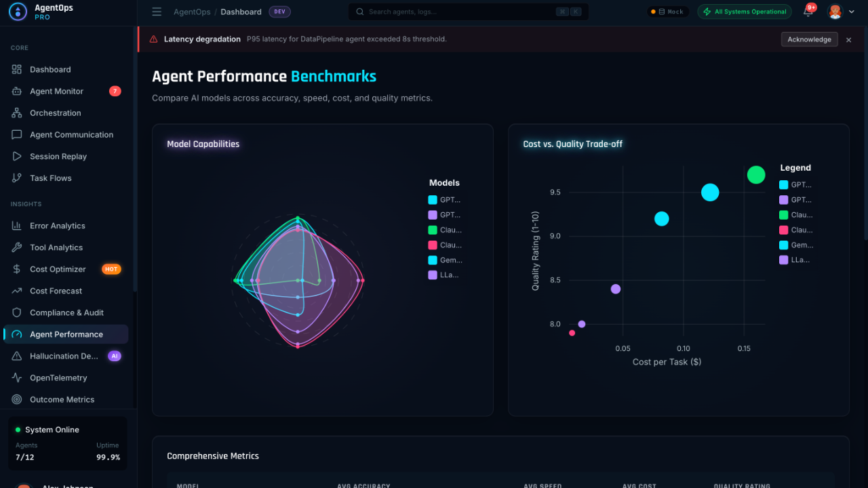This screenshot has height=488, width=868.
Task: Open the All Systems Operational status dropdown
Action: click(744, 12)
